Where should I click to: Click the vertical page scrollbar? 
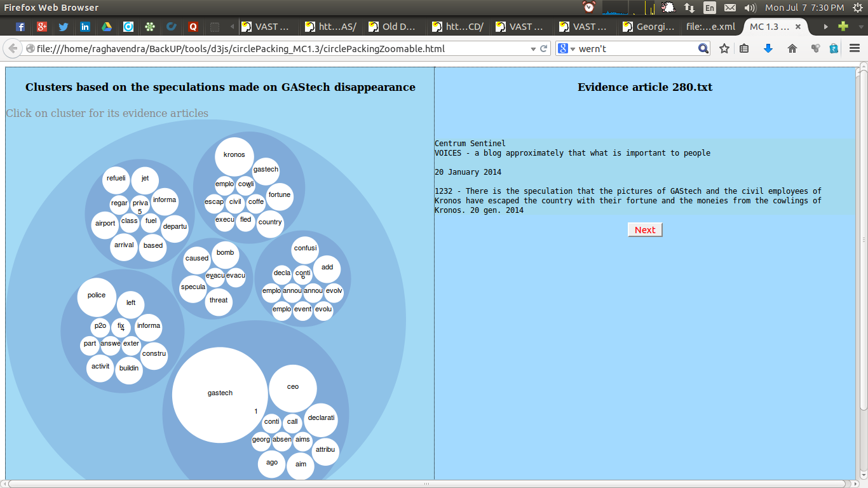pyautogui.click(x=863, y=238)
